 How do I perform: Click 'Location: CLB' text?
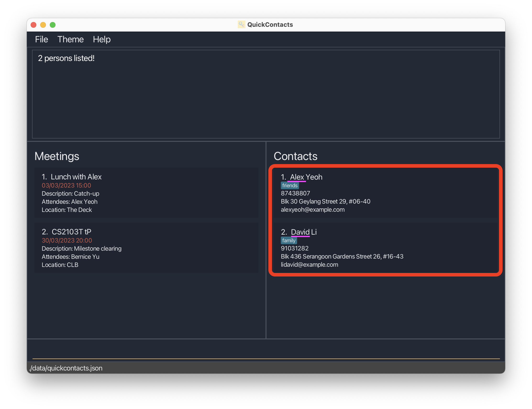point(60,265)
